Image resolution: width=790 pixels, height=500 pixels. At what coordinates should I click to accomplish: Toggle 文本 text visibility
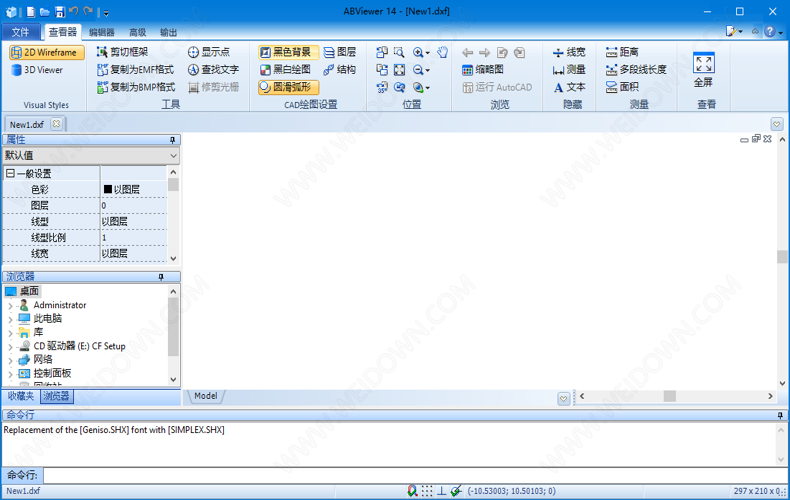(569, 87)
